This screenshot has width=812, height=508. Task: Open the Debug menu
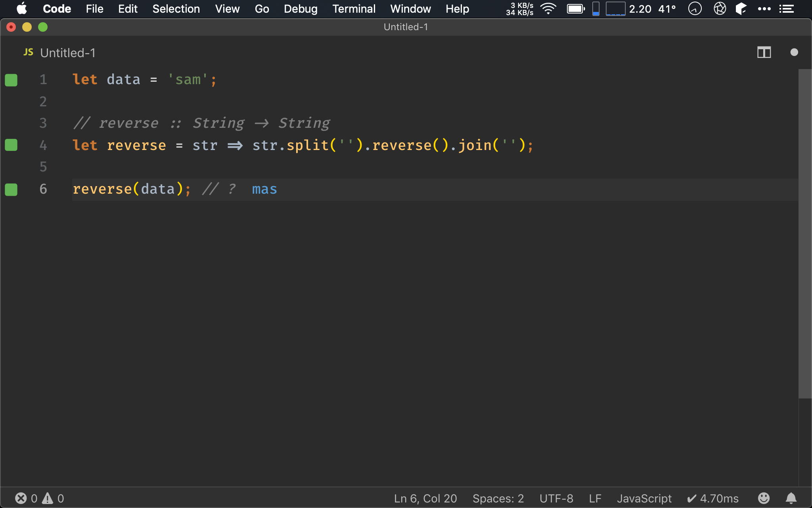[301, 9]
